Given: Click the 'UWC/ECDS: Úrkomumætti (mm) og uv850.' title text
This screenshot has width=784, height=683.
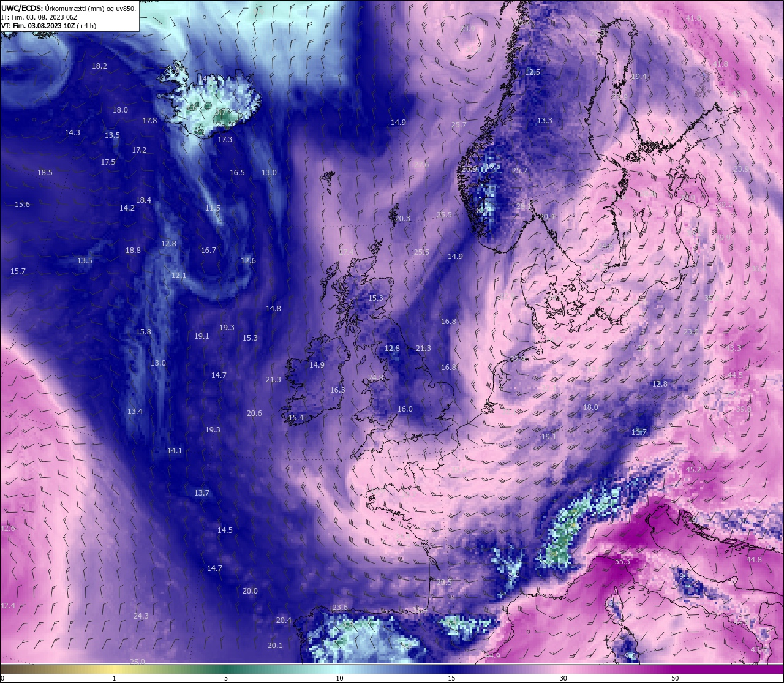Looking at the screenshot, I should coord(69,8).
